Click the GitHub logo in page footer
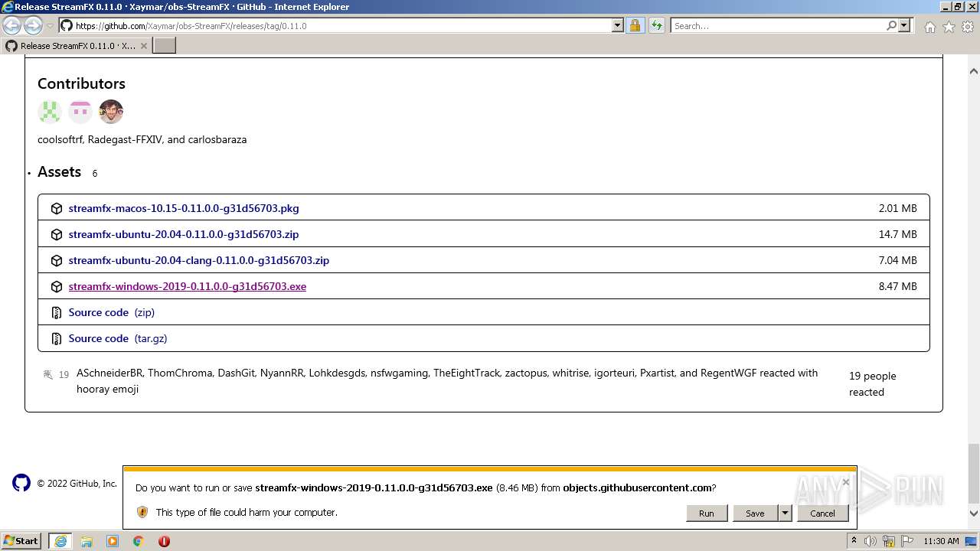The height and width of the screenshot is (551, 980). [21, 483]
